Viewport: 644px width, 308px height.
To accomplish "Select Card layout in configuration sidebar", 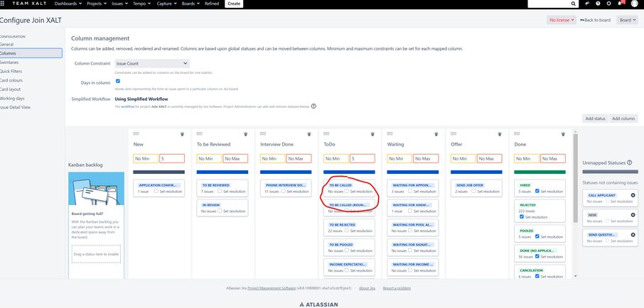I will coord(10,89).
